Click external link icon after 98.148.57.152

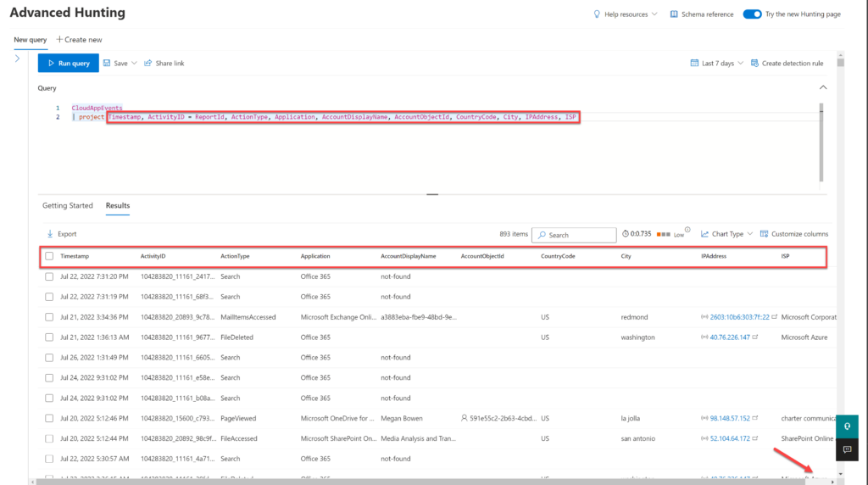755,418
